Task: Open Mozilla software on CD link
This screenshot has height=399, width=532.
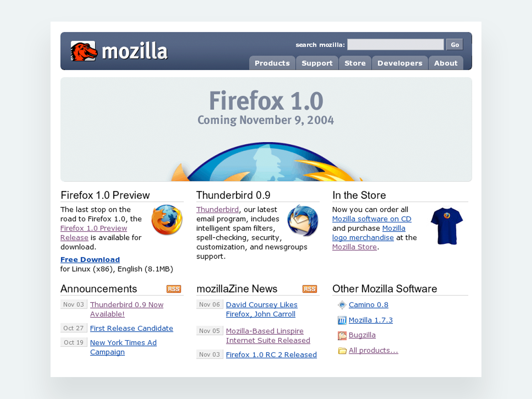Action: coord(372,219)
